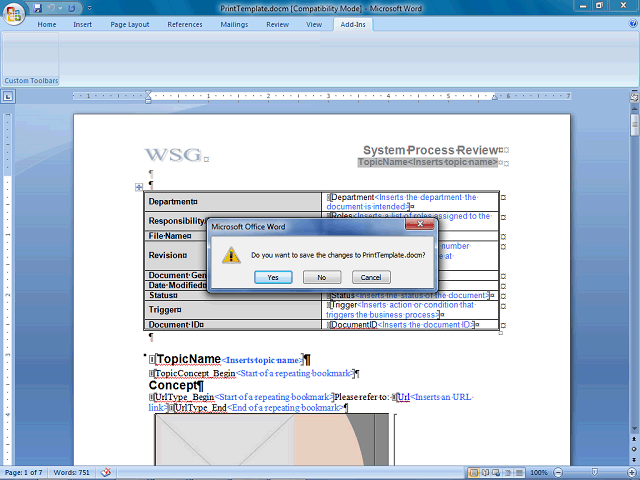
Task: Click DocumentID placeholder text in table
Action: (354, 325)
